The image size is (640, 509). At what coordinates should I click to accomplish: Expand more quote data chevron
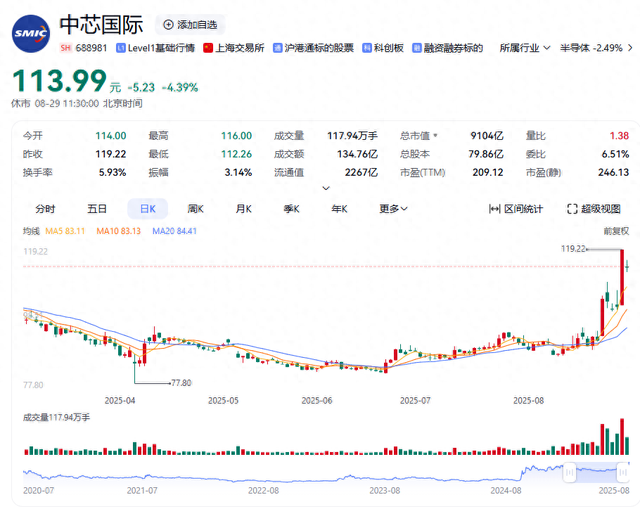(x=326, y=188)
